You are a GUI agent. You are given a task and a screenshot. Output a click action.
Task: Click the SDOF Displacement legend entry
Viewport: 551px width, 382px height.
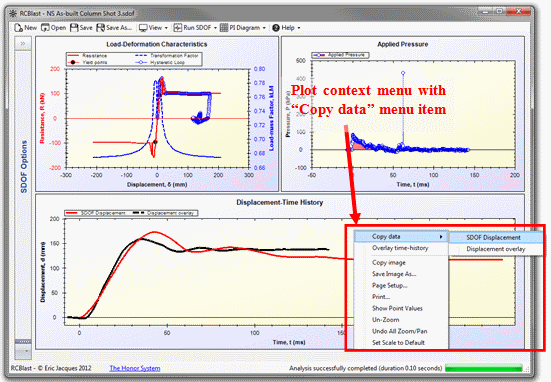(x=96, y=213)
